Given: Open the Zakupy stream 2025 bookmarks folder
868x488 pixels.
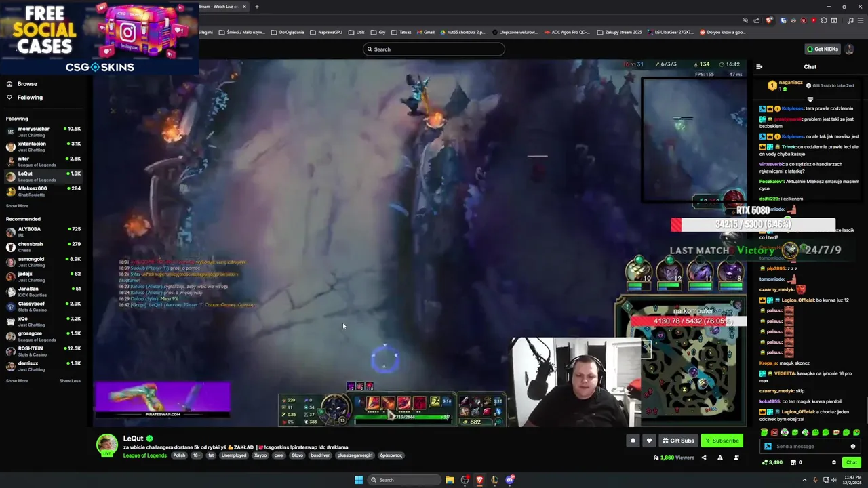Looking at the screenshot, I should click(619, 32).
